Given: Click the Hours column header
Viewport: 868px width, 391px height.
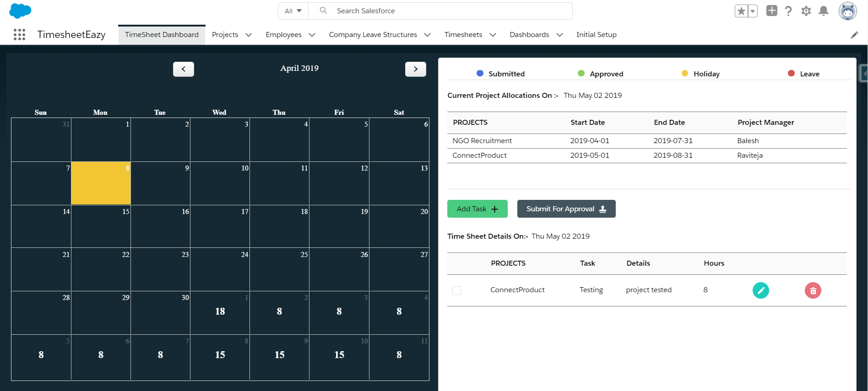Looking at the screenshot, I should (x=714, y=263).
